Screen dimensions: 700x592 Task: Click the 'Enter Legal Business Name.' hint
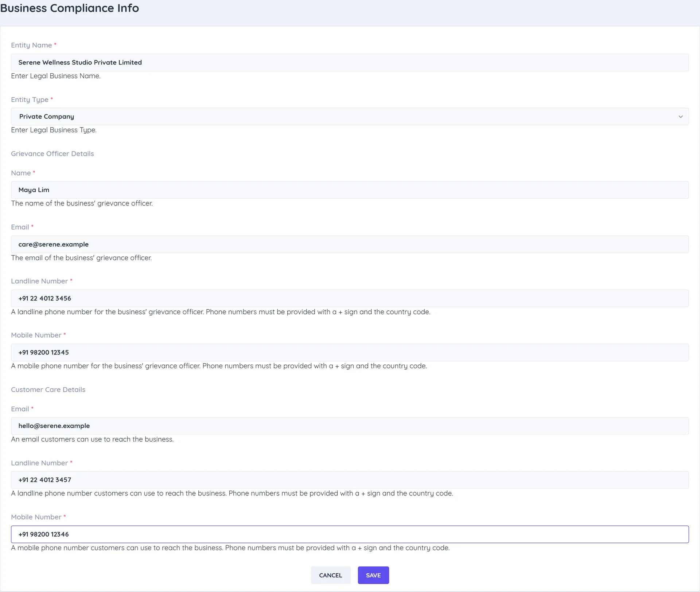(x=56, y=76)
